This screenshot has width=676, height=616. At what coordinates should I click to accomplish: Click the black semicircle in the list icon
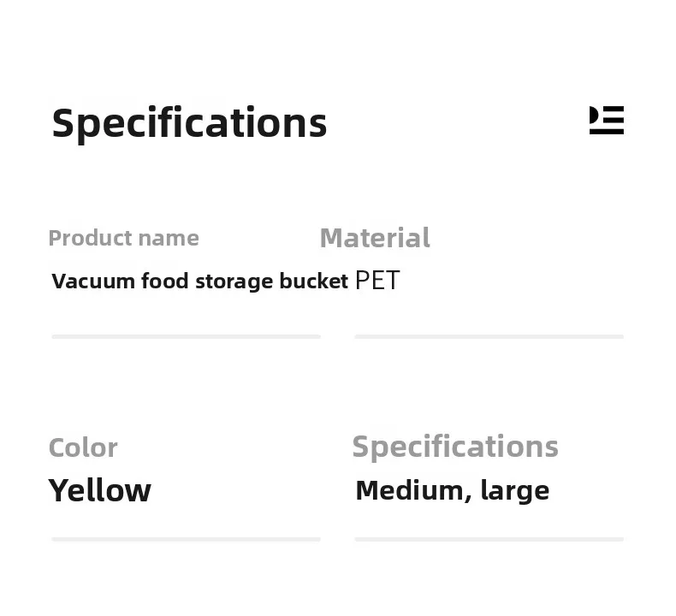(593, 115)
